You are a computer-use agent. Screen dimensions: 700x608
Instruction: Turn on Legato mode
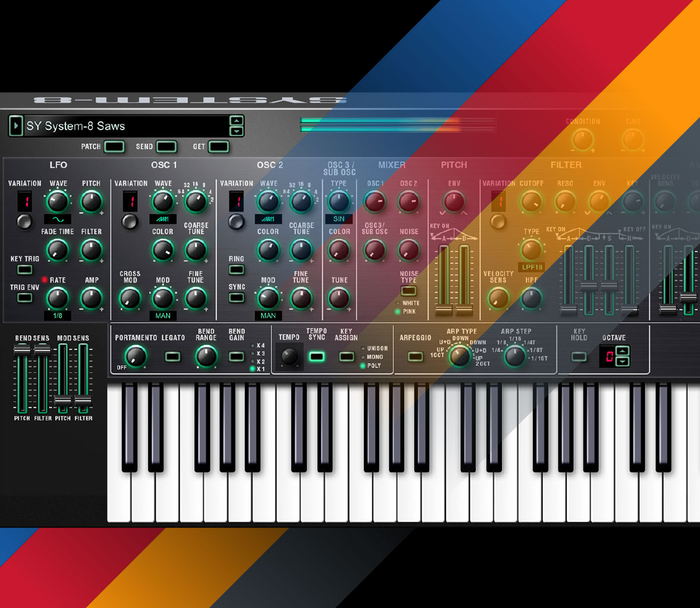172,356
